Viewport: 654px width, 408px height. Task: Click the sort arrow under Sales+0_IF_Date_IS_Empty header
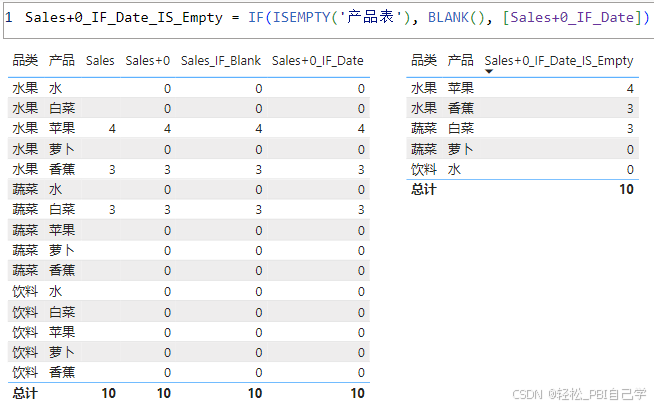(489, 71)
